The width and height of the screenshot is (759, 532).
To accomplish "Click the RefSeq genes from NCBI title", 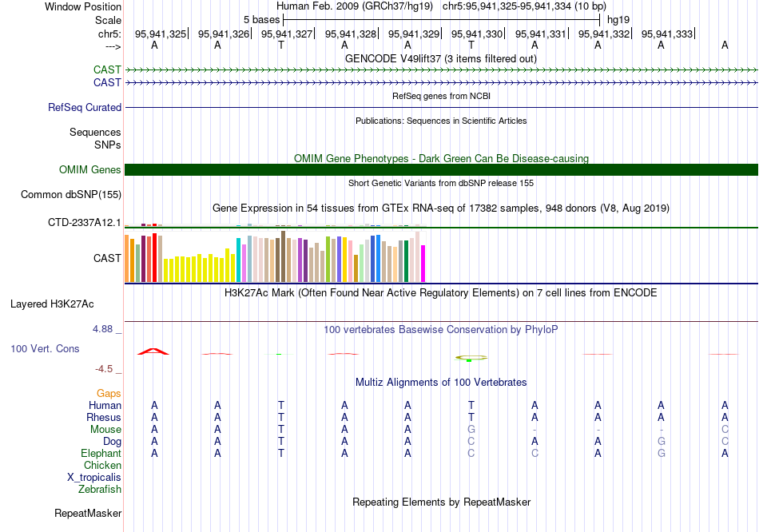I will [441, 97].
